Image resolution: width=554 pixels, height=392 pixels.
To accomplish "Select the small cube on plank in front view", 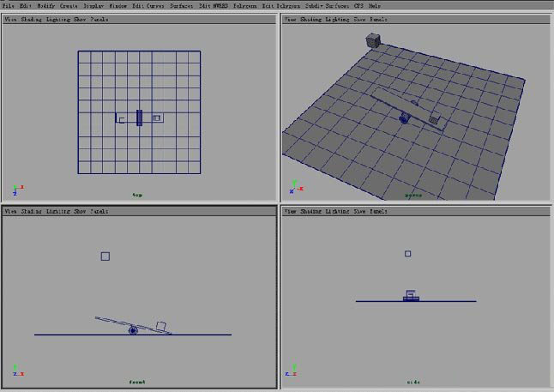I will pos(161,326).
